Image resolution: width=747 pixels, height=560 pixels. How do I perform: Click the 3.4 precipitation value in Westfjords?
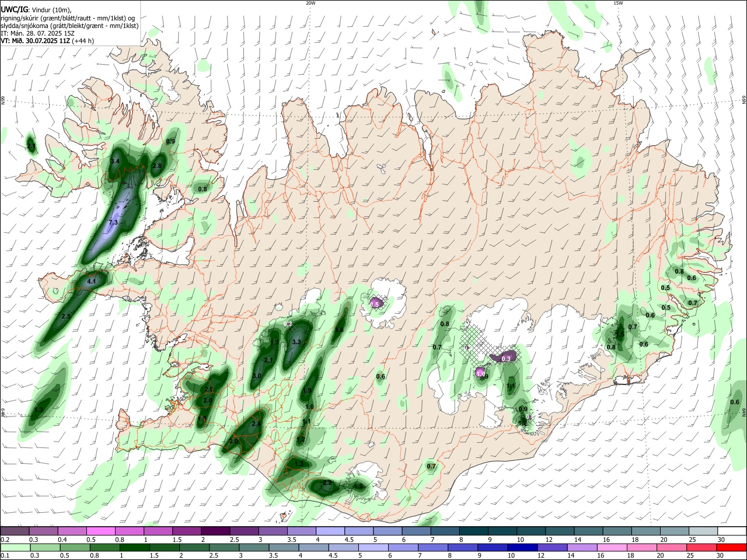115,161
